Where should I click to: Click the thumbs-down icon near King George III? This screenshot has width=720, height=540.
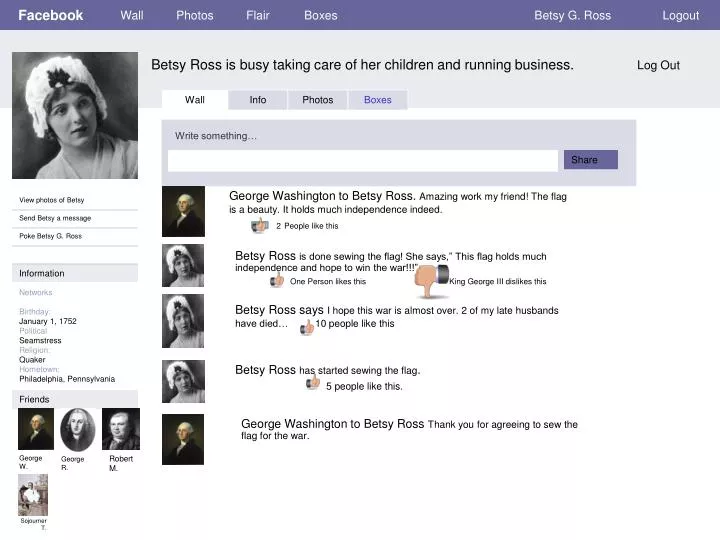coord(431,281)
